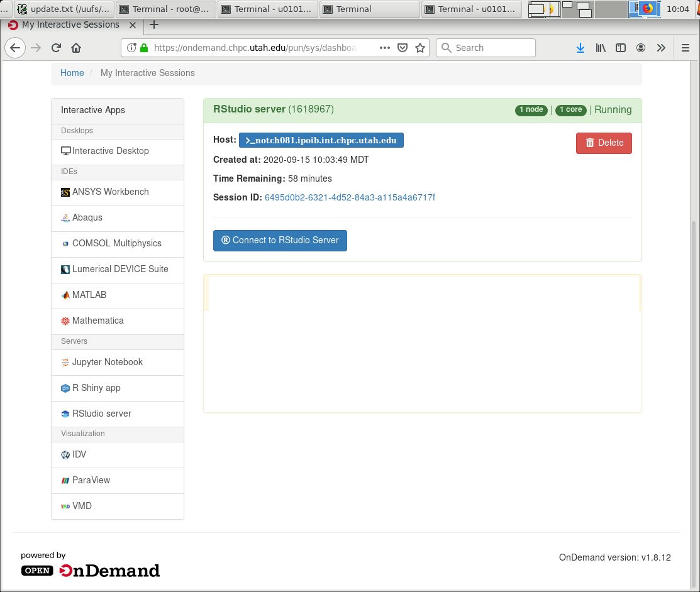700x592 pixels.
Task: Open the browser home page icon
Action: click(76, 48)
